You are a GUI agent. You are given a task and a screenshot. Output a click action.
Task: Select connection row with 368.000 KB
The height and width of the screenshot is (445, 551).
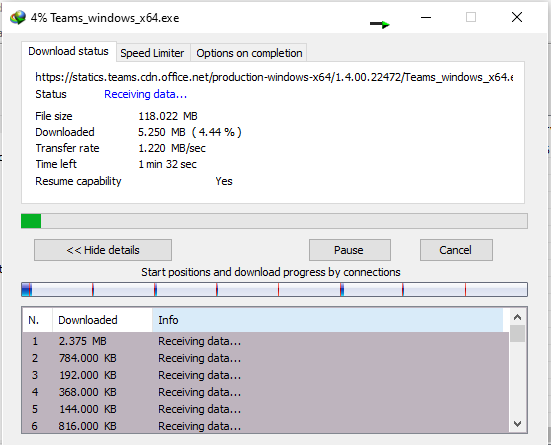[x=266, y=392]
